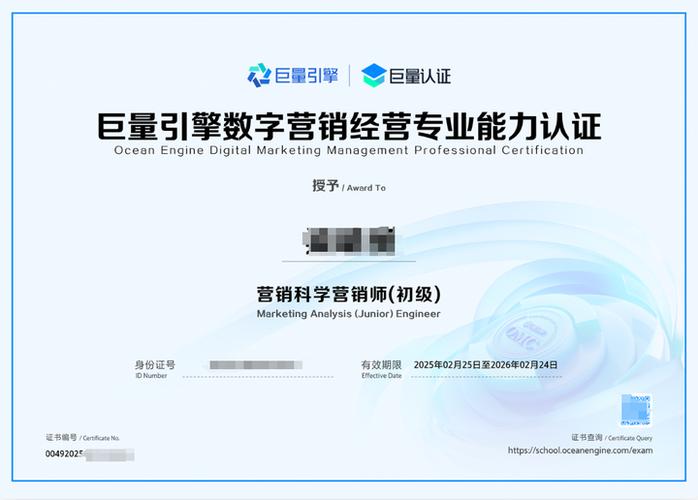Click the 证书编号 Certificate No. label
This screenshot has height=500, width=698.
[83, 438]
